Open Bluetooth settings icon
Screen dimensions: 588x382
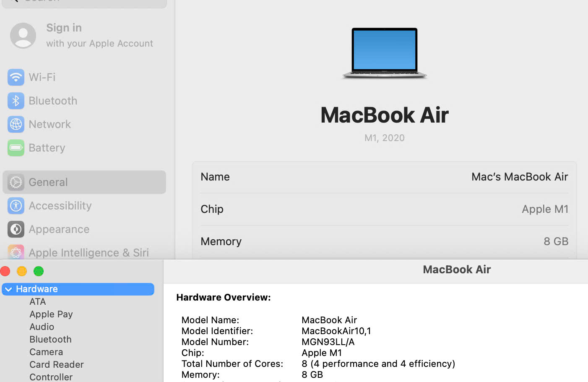click(x=16, y=101)
